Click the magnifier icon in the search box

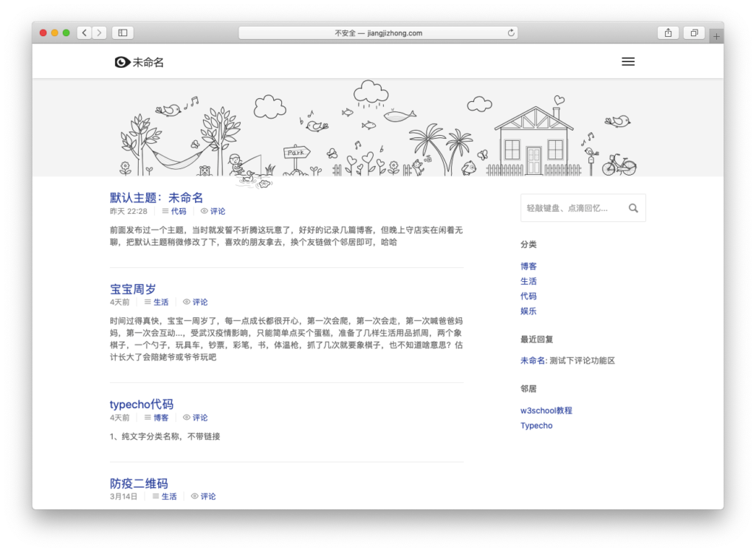click(x=633, y=207)
